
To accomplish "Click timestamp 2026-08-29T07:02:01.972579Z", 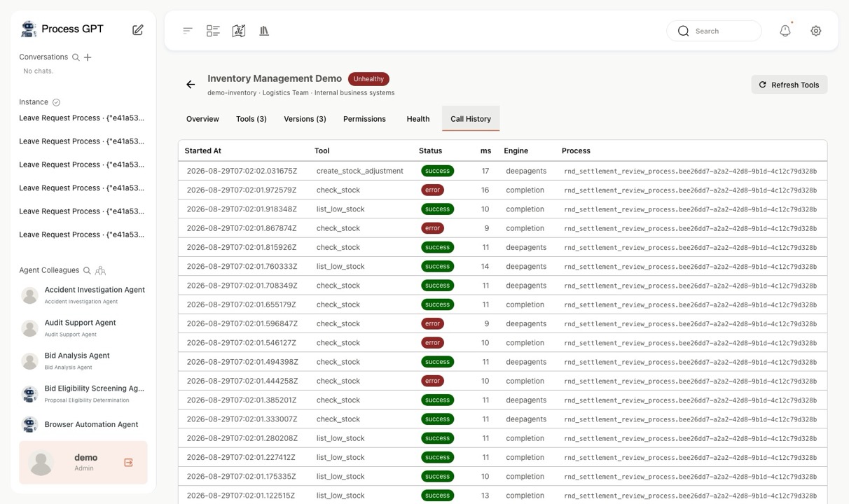I will tap(242, 190).
